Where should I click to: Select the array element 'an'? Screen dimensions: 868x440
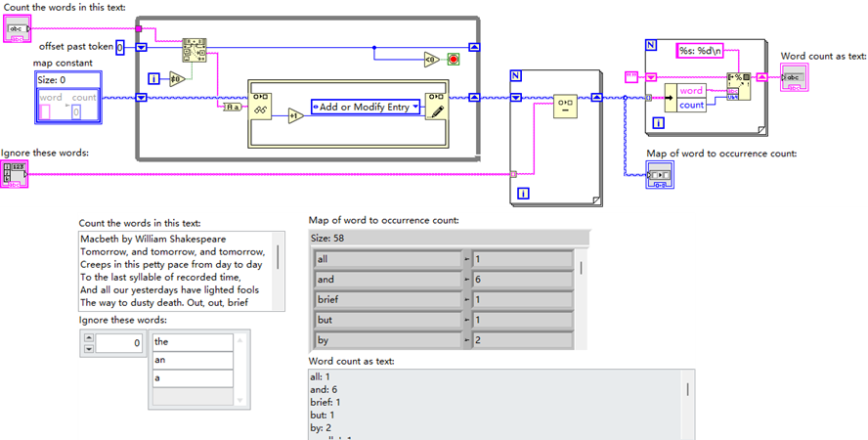[194, 360]
